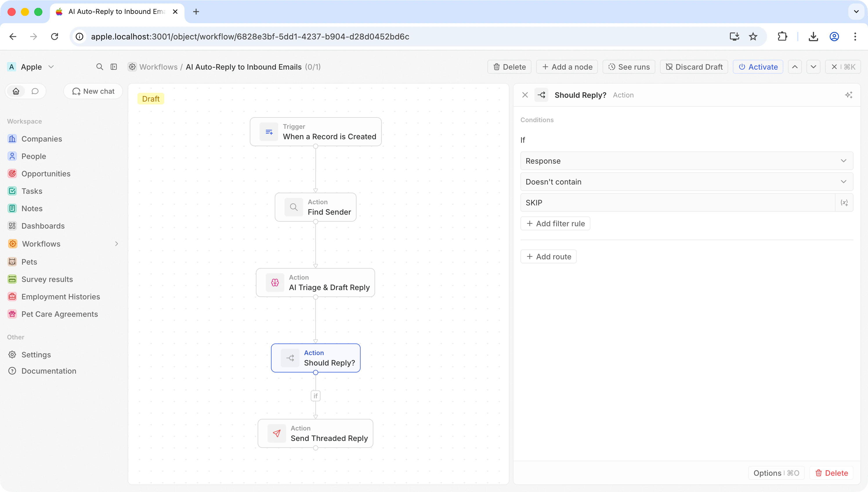This screenshot has height=492, width=868.
Task: Click the search icon in sidebar header
Action: point(99,67)
